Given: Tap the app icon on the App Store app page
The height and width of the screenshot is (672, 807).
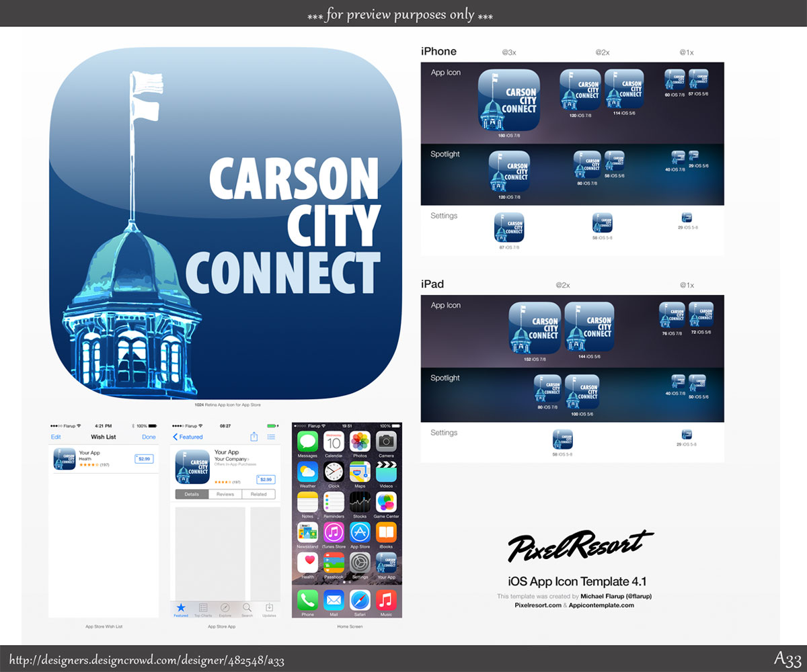Looking at the screenshot, I should click(x=192, y=467).
